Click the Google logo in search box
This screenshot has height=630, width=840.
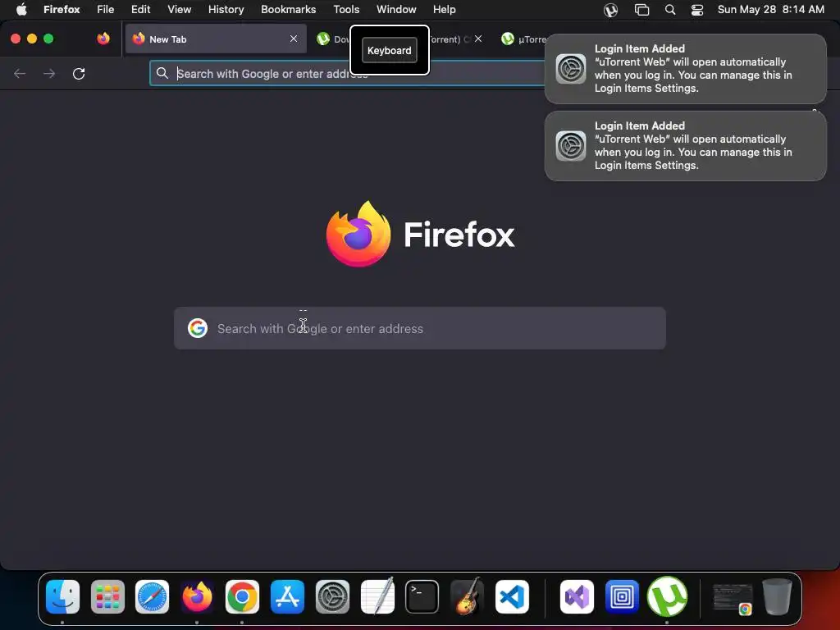pos(198,328)
